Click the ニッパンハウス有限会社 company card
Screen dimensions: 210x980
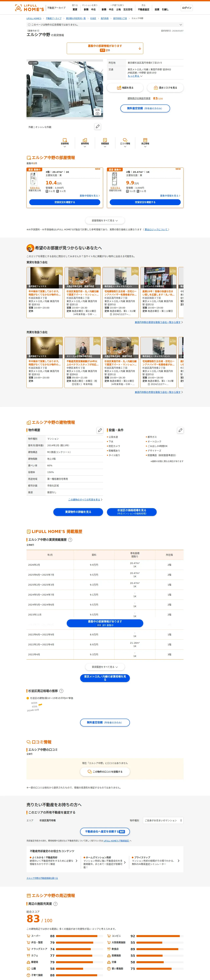(158, 293)
